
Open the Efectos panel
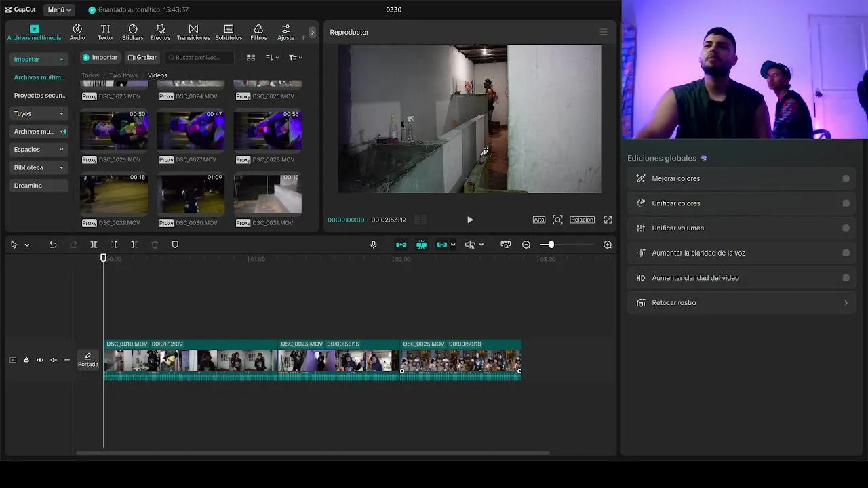coord(160,33)
